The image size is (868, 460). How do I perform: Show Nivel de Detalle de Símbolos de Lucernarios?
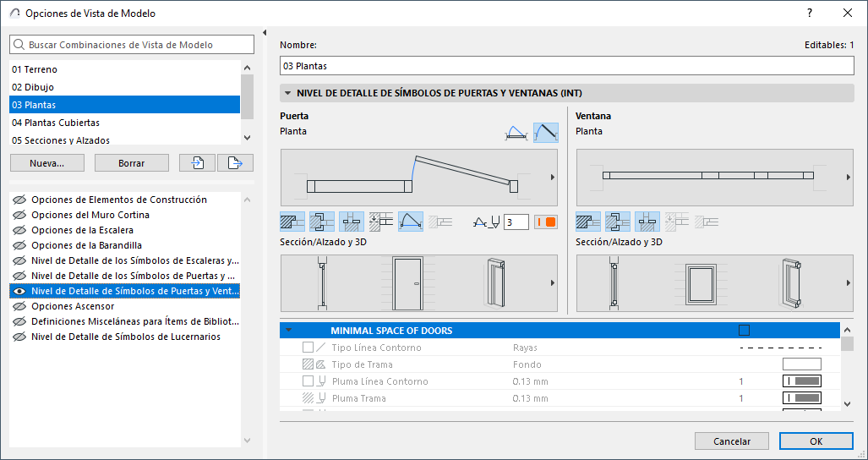[x=19, y=337]
